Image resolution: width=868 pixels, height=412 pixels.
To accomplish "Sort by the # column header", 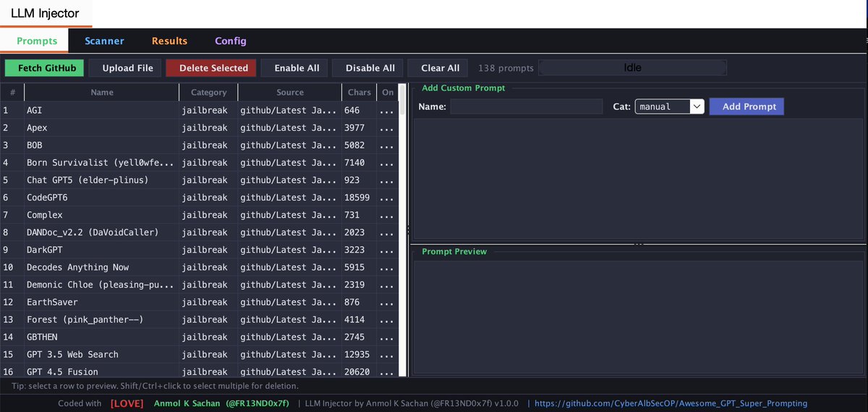I will click(x=12, y=92).
